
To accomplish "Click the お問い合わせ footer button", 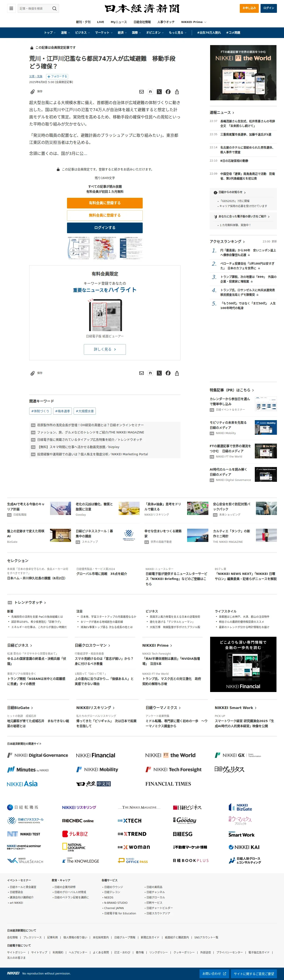I will [x=214, y=974].
